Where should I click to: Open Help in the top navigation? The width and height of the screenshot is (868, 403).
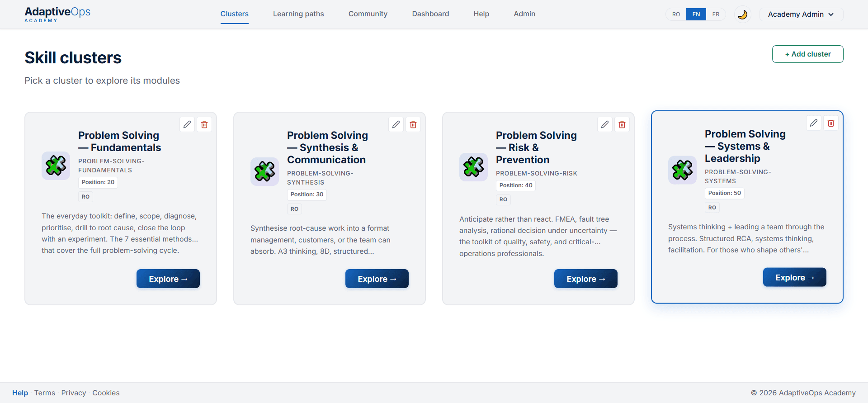pyautogui.click(x=481, y=14)
